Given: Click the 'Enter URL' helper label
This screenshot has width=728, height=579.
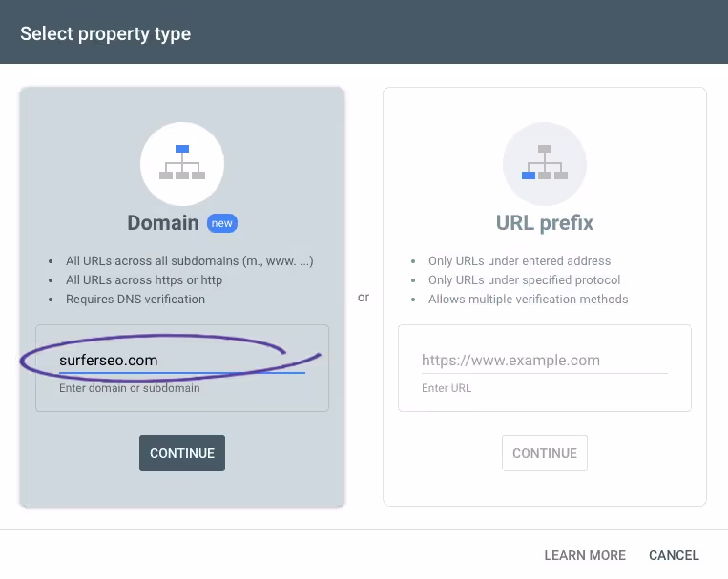Looking at the screenshot, I should [447, 388].
